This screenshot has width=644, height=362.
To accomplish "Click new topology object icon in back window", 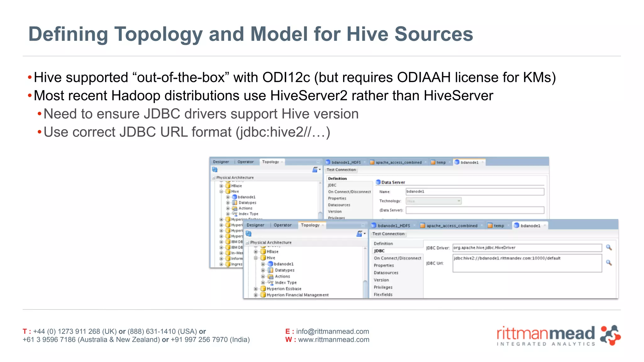I will pyautogui.click(x=315, y=169).
